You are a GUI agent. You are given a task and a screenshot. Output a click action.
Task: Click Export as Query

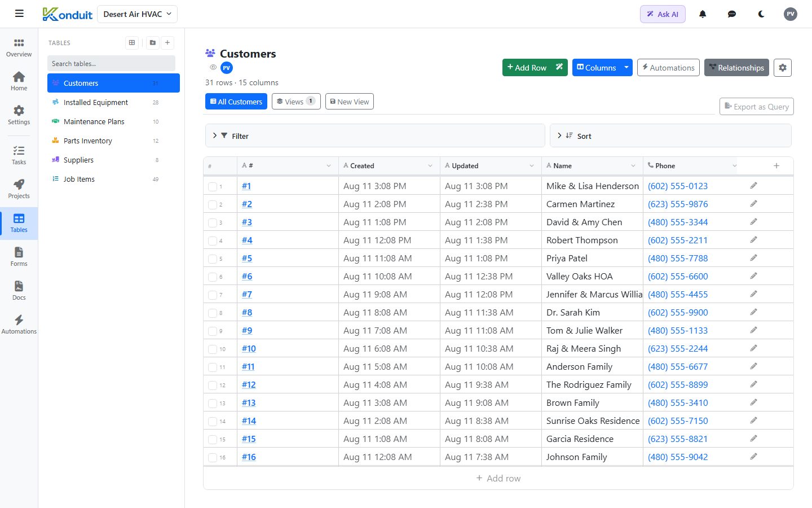pos(757,106)
